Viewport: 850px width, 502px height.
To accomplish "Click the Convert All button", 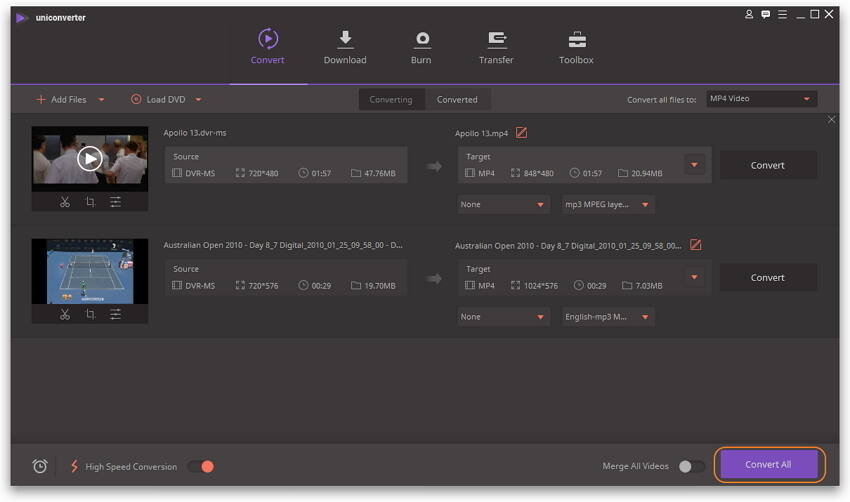I will tap(768, 465).
